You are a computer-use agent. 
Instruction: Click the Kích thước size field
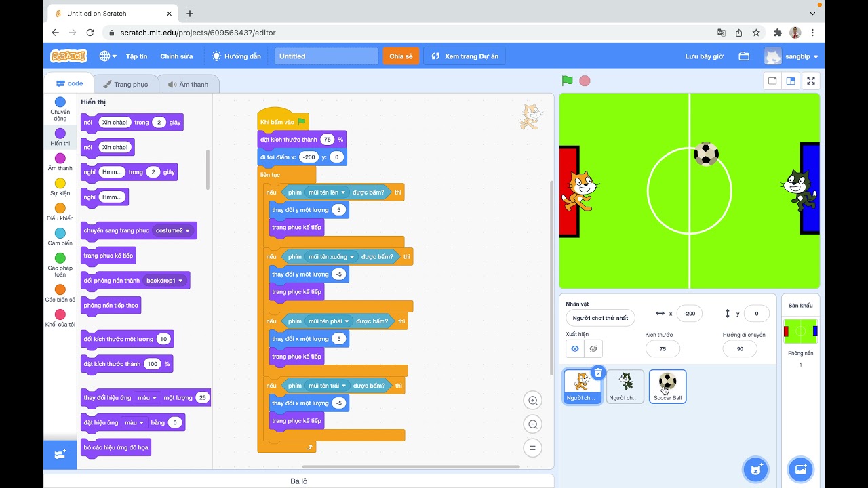click(x=663, y=349)
